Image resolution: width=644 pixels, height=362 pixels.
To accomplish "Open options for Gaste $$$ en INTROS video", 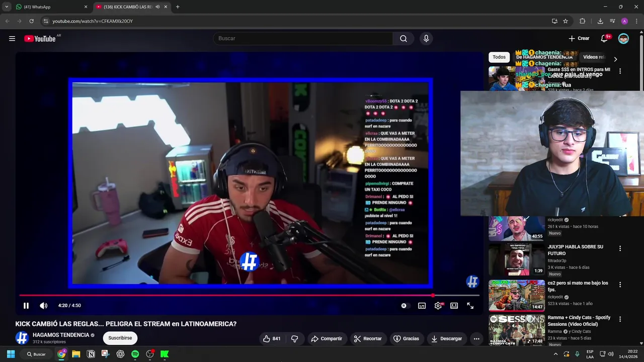I will click(620, 71).
